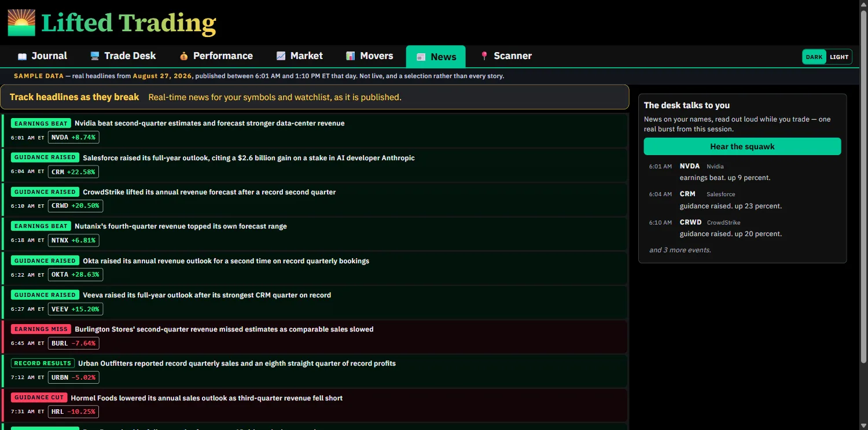Click the GUIDANCE RAISED tag on Salesforce headline
Image resolution: width=868 pixels, height=430 pixels.
coord(45,157)
